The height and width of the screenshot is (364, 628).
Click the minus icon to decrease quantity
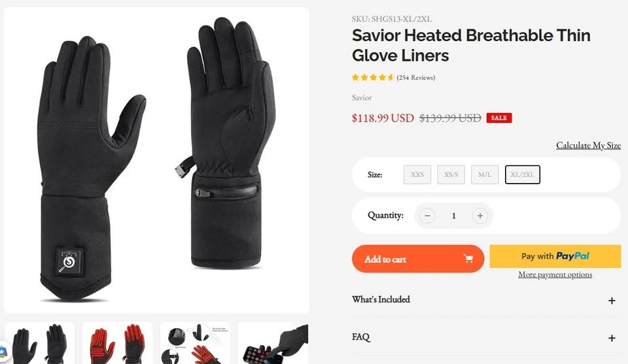[x=427, y=216]
